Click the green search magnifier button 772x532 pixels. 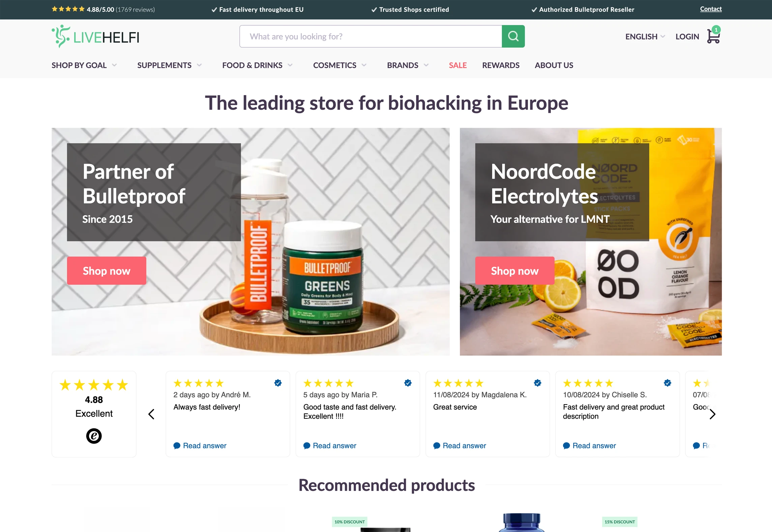513,36
